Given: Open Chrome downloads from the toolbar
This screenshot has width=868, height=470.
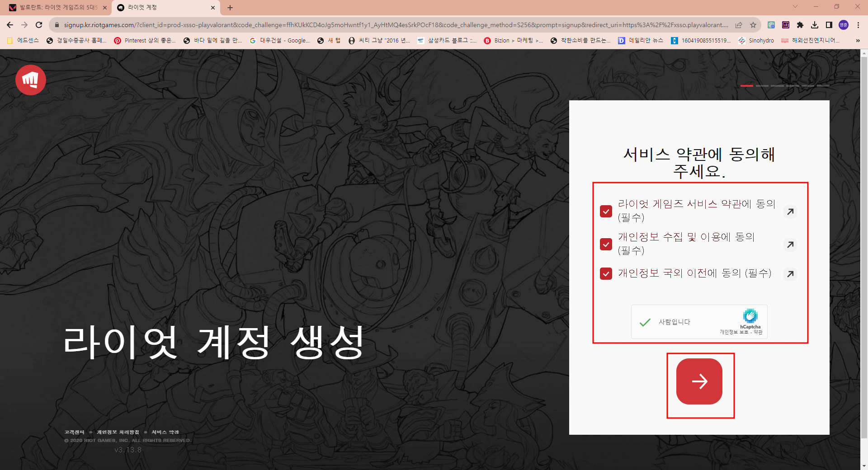Looking at the screenshot, I should [814, 25].
